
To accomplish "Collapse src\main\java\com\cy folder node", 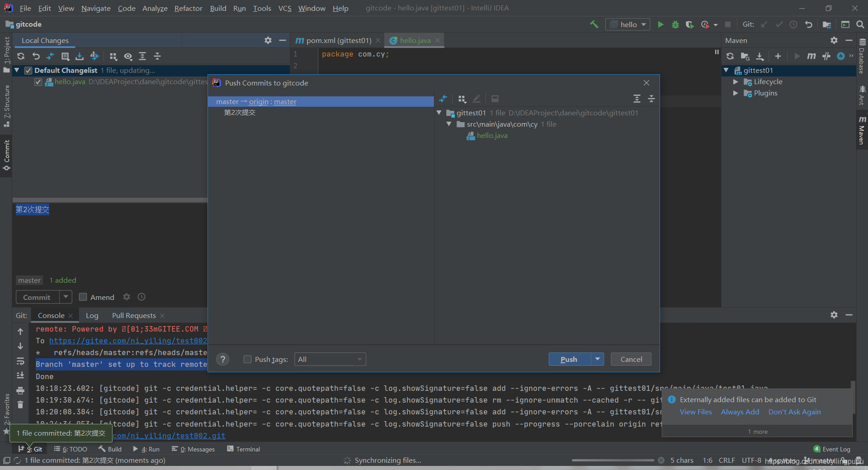I will coord(449,124).
